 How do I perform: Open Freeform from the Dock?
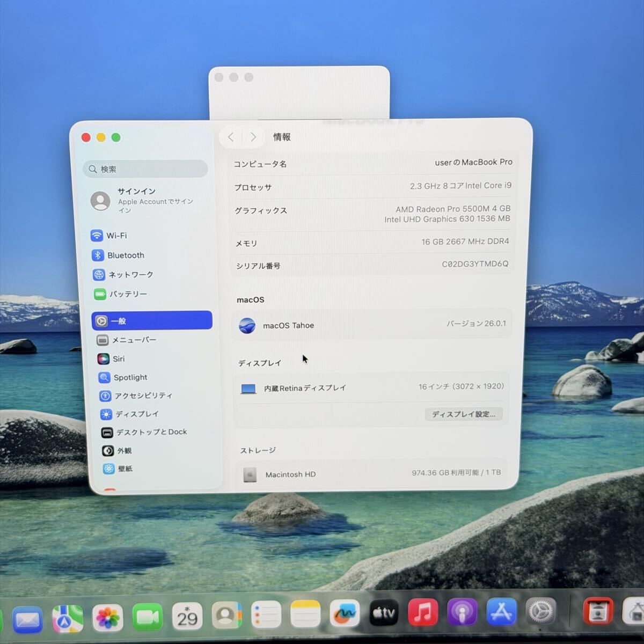345,614
